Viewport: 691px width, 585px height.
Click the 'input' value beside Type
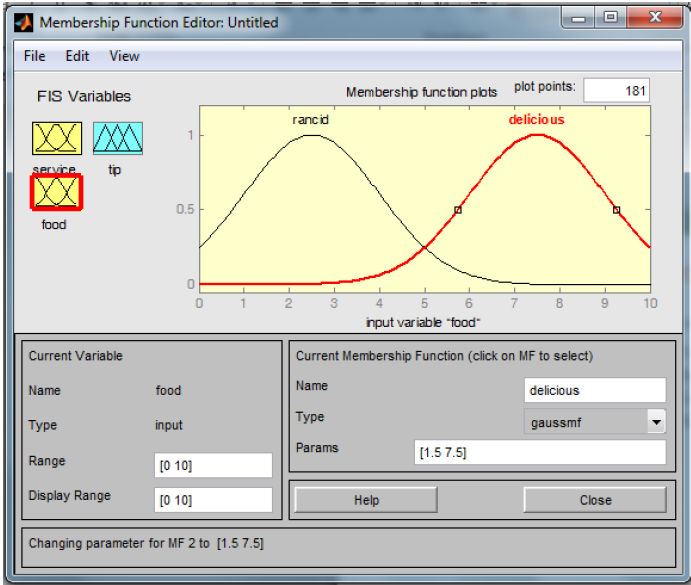(x=169, y=425)
